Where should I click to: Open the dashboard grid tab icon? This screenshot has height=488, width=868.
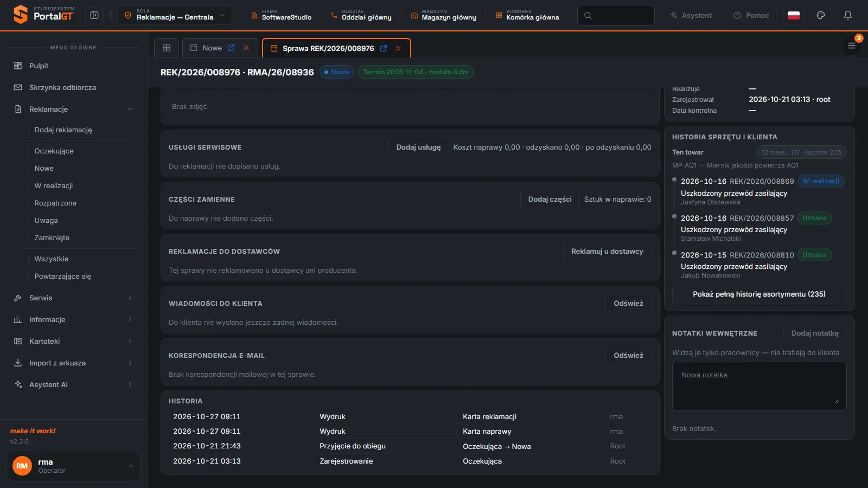pos(167,48)
